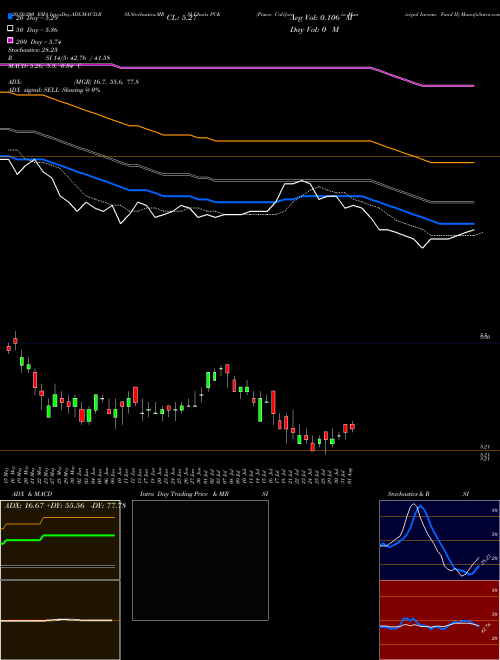This screenshot has height=660, width=500.
Task: Click the 'Avg Vol: 0.106 M' label
Action: click(x=322, y=18)
